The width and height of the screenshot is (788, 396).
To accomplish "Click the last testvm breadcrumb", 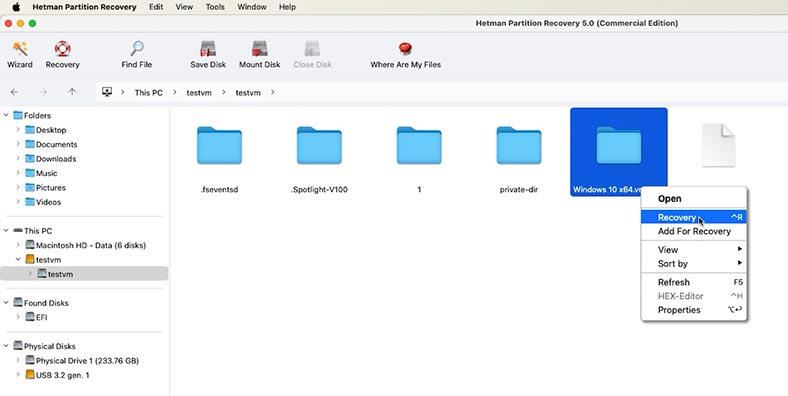I will (x=248, y=92).
